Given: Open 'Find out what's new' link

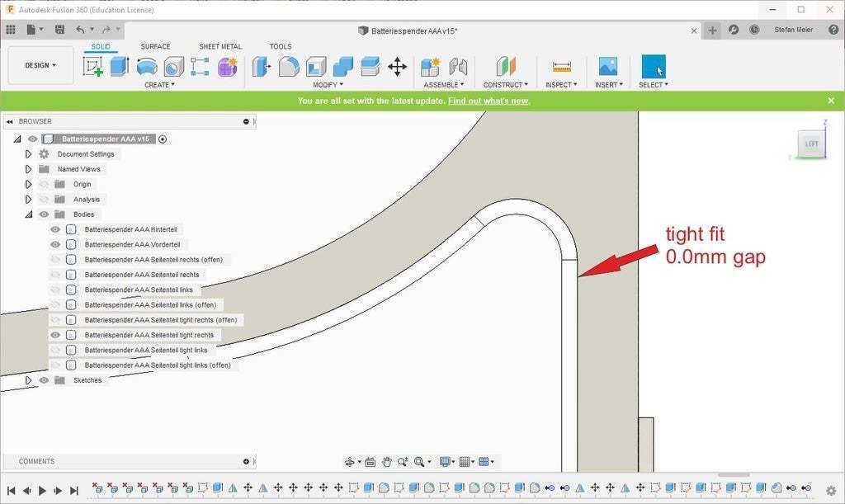Looking at the screenshot, I should click(x=489, y=101).
